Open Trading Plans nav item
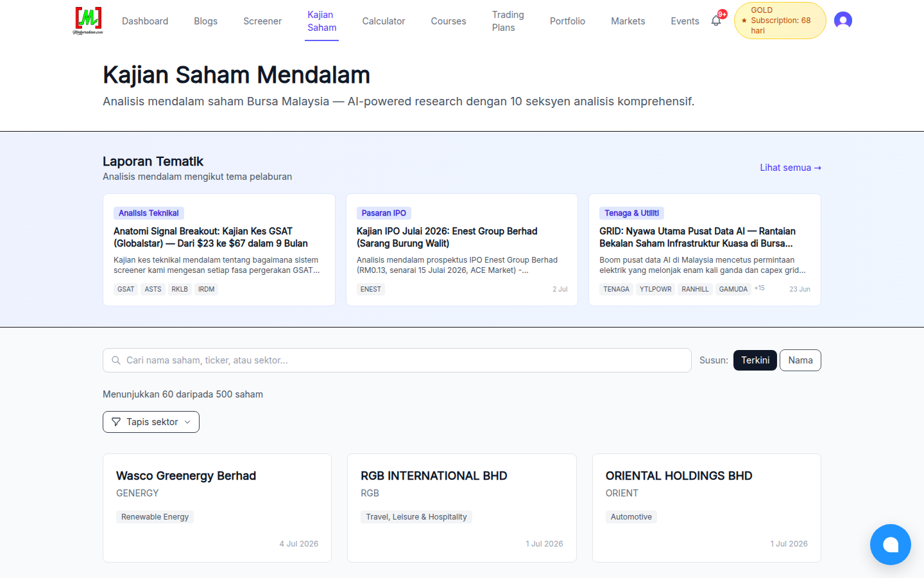The height and width of the screenshot is (578, 924). pos(508,21)
